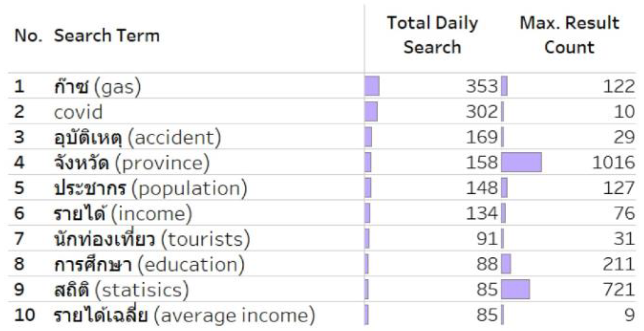Click the gas search term label
This screenshot has height=331, width=644.
click(x=97, y=86)
